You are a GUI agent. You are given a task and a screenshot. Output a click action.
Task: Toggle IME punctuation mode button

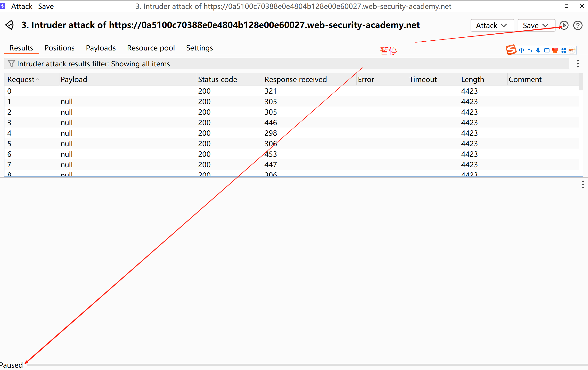pos(530,50)
